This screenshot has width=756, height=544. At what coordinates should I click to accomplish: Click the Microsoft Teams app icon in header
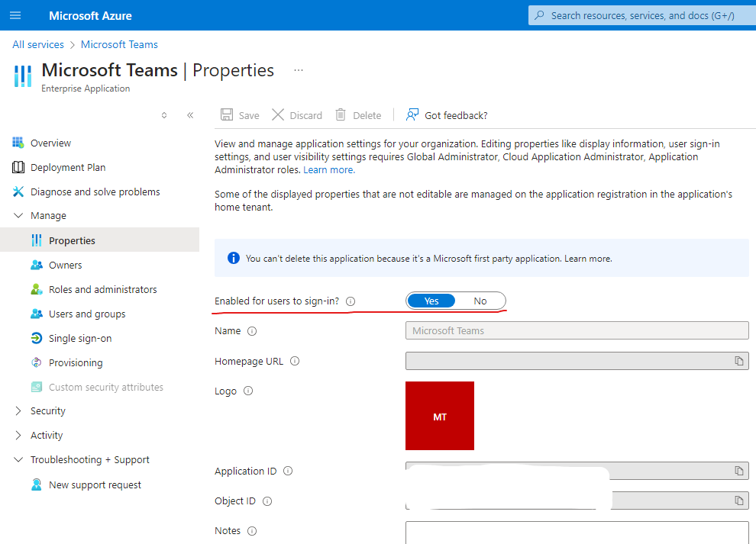tap(23, 76)
